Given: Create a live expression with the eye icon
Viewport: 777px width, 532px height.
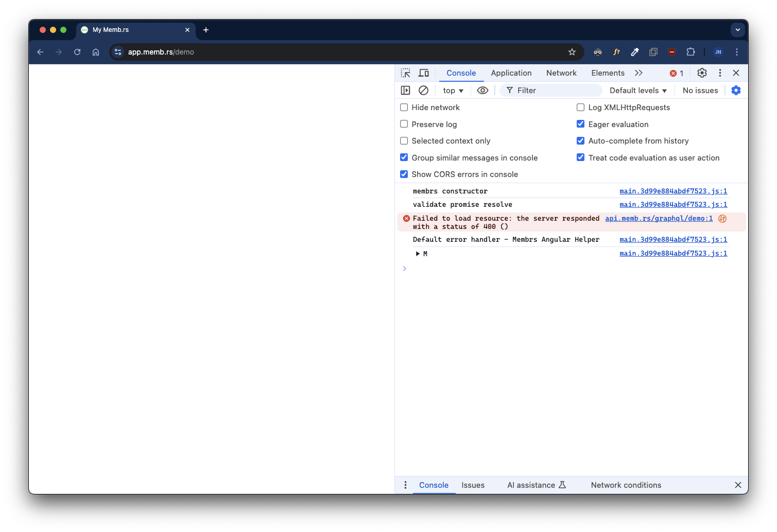Looking at the screenshot, I should tap(482, 91).
